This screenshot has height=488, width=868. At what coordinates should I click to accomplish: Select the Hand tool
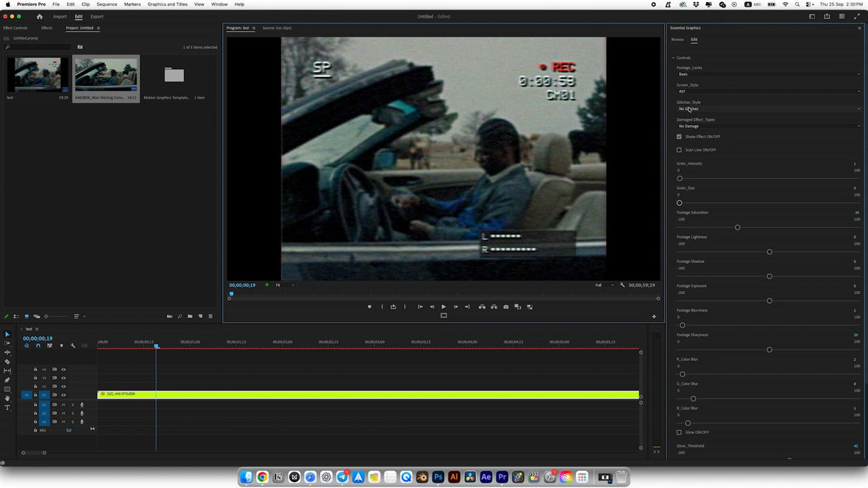click(7, 398)
